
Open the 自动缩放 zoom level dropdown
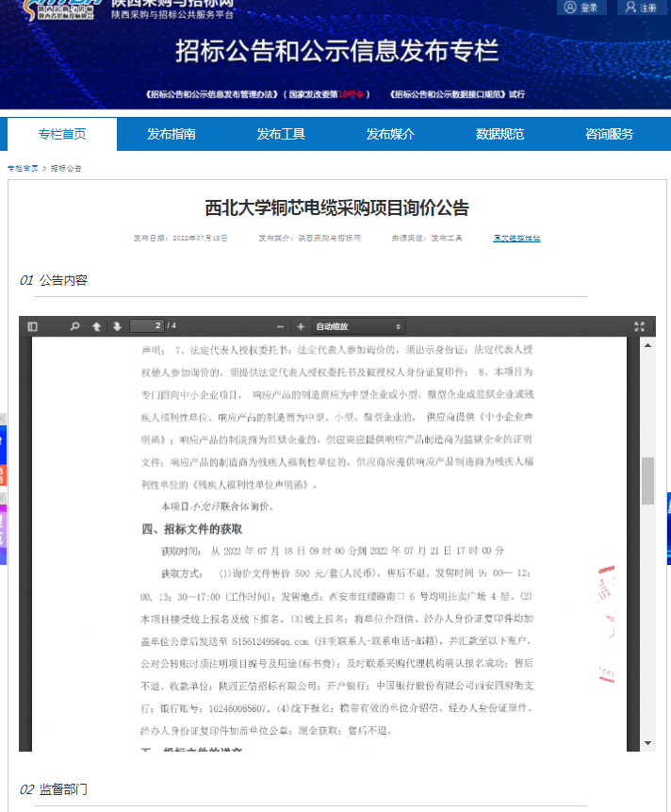[358, 326]
